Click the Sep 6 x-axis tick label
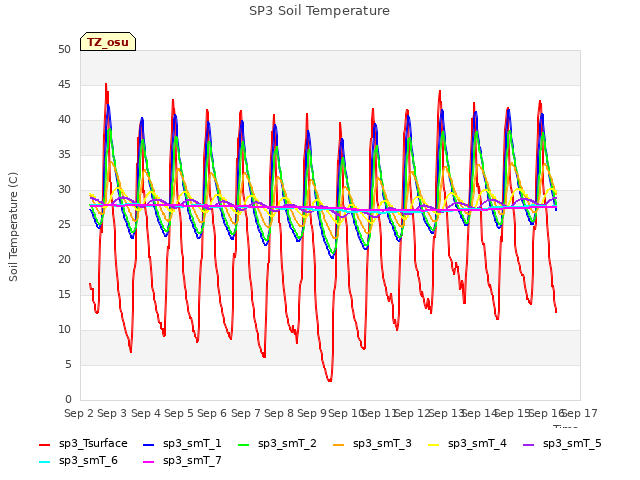The height and width of the screenshot is (480, 640). tap(212, 413)
